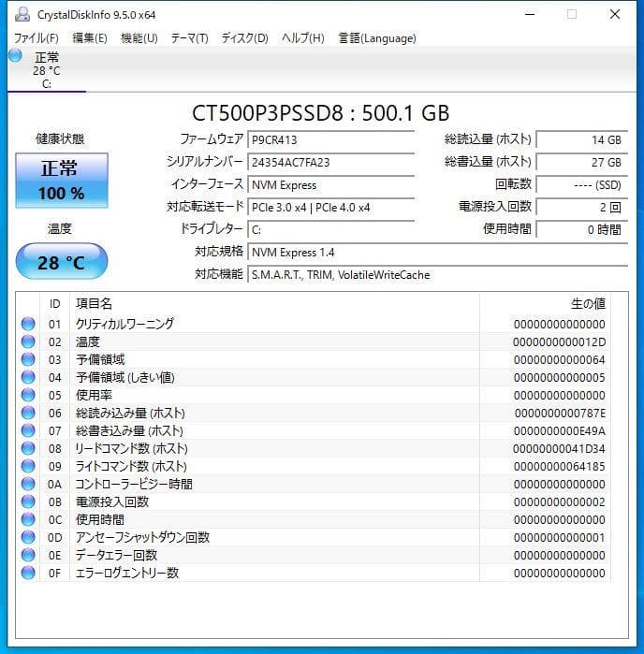Open the 言語(Language) menu

click(x=377, y=38)
